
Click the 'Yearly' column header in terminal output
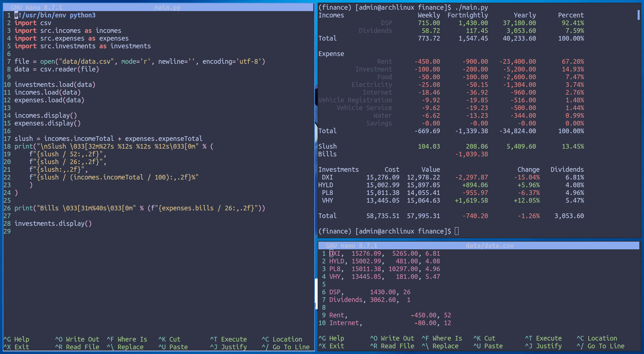click(x=525, y=15)
